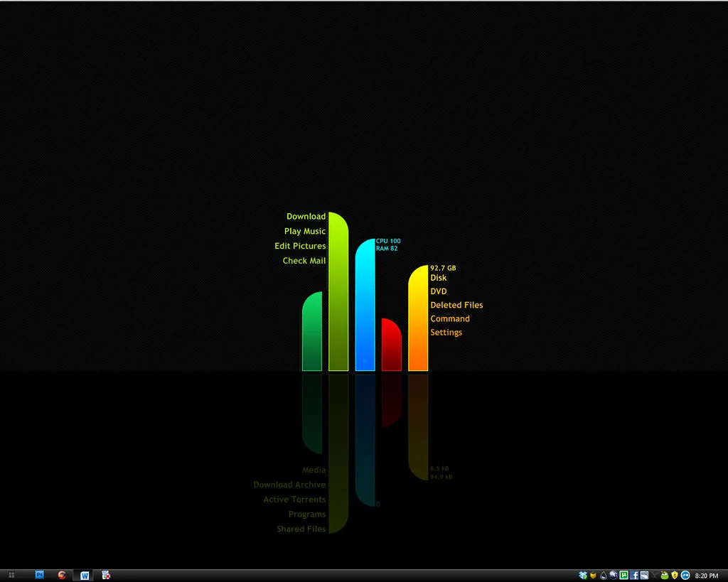Open the blue TeamViewer-style tray icon

[x=685, y=575]
